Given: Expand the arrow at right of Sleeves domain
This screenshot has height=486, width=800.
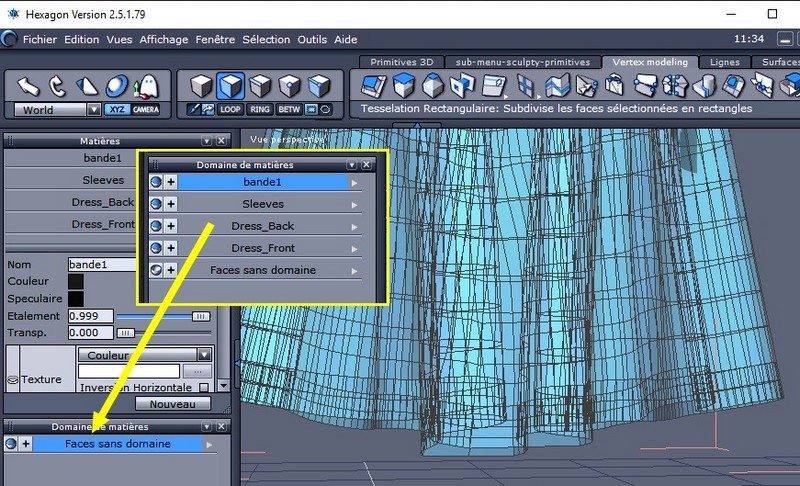Looking at the screenshot, I should (354, 205).
